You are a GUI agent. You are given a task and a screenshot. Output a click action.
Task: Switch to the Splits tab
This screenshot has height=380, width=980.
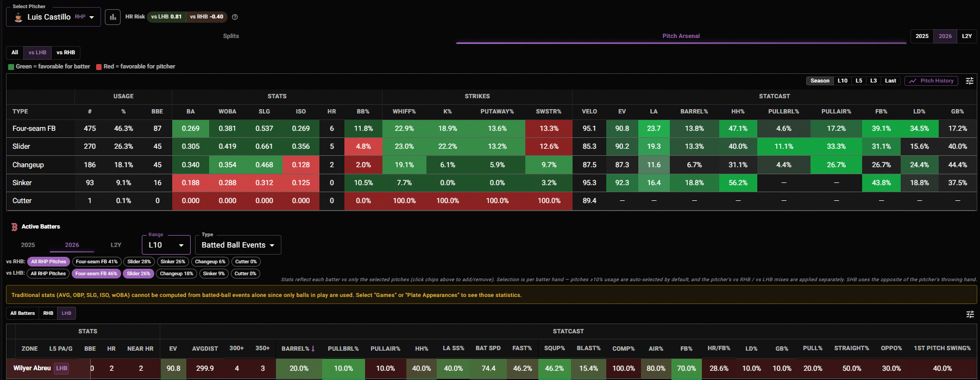231,36
